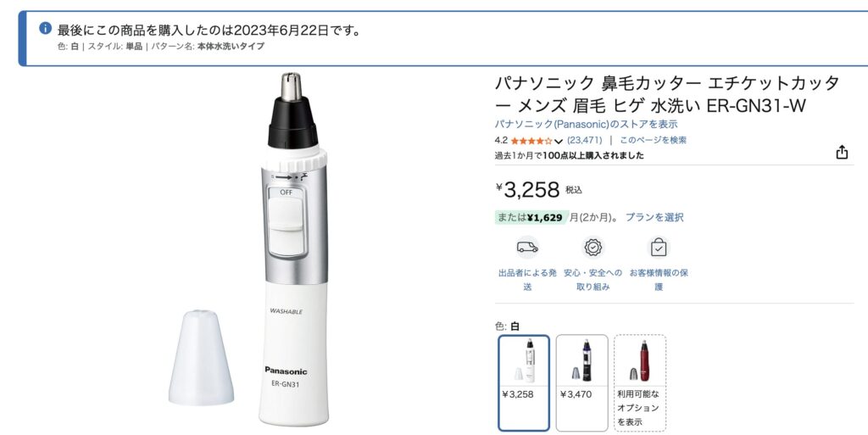
Task: Select white color swatch priced ¥3,258
Action: [524, 382]
